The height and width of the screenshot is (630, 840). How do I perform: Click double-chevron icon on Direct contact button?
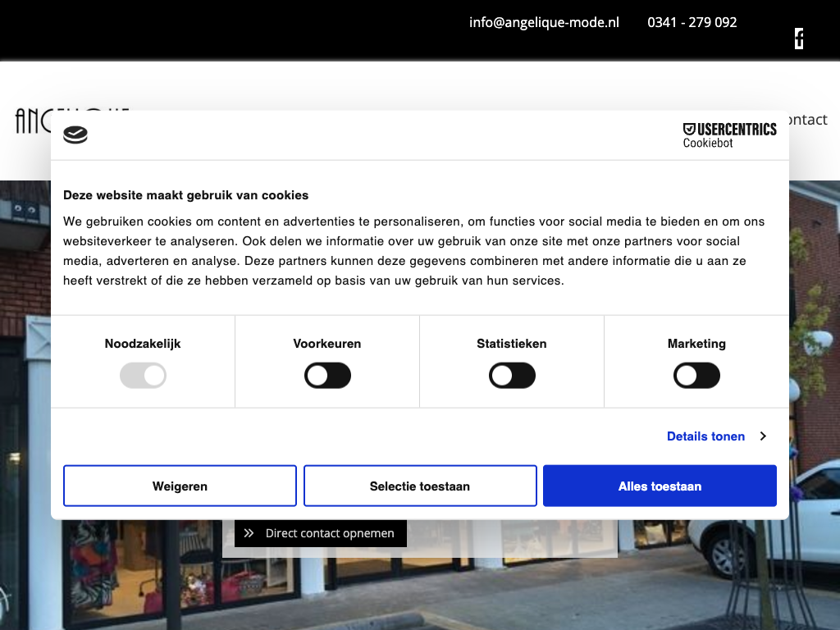pos(249,533)
